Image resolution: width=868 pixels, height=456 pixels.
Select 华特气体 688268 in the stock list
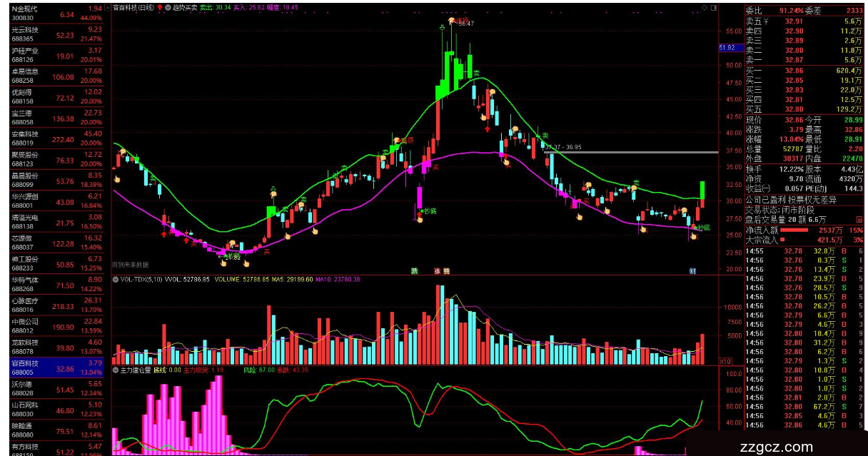coord(51,283)
